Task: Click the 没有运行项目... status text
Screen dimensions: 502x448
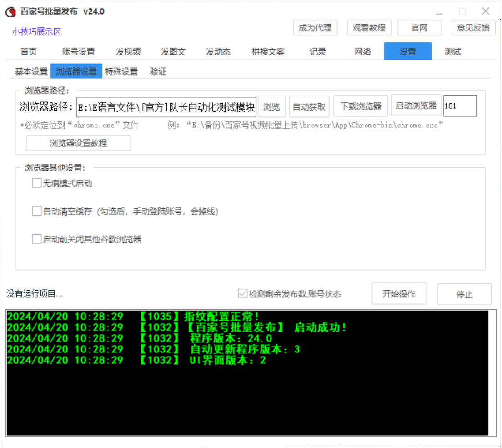Action: (x=36, y=294)
